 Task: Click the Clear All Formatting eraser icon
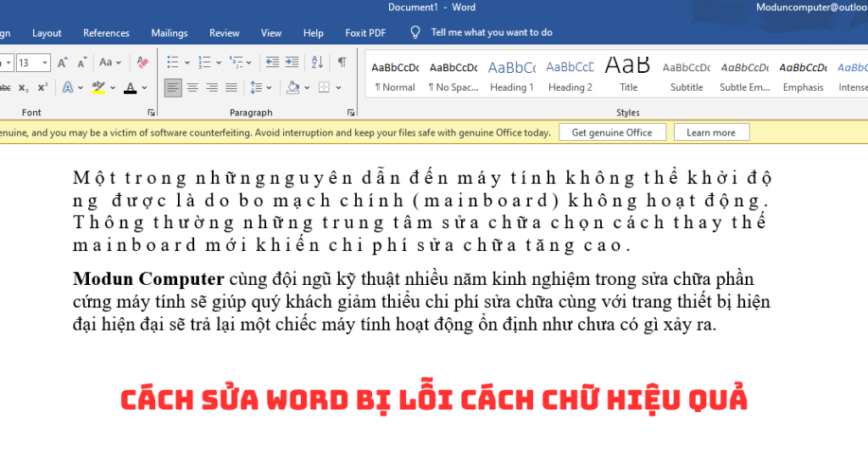click(142, 62)
